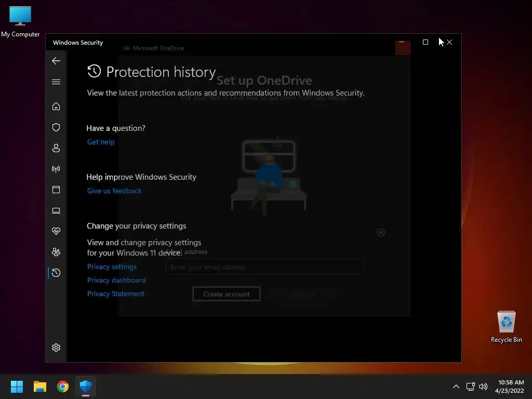Pause the OneDrive setup animation
Viewport: 532px width, 399px height.
coord(381,232)
